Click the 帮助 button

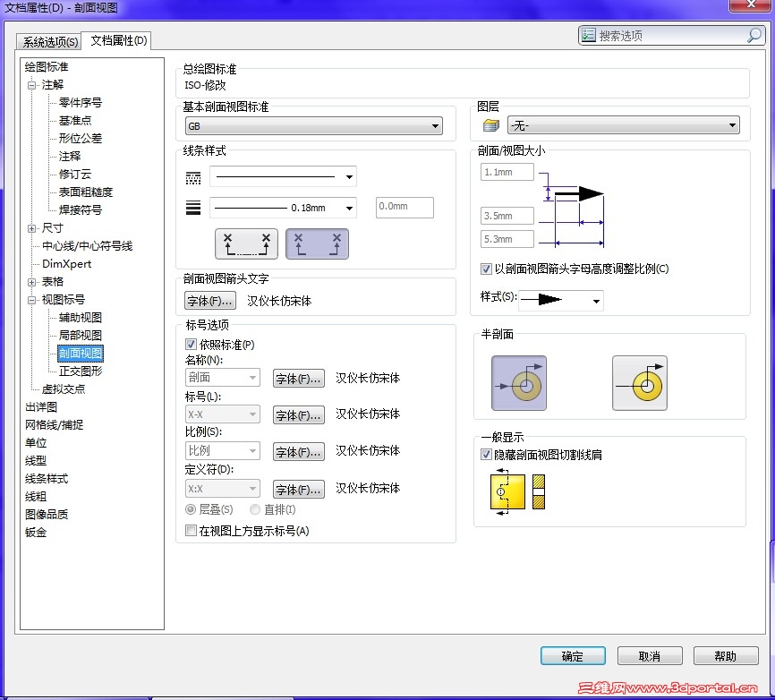click(726, 656)
